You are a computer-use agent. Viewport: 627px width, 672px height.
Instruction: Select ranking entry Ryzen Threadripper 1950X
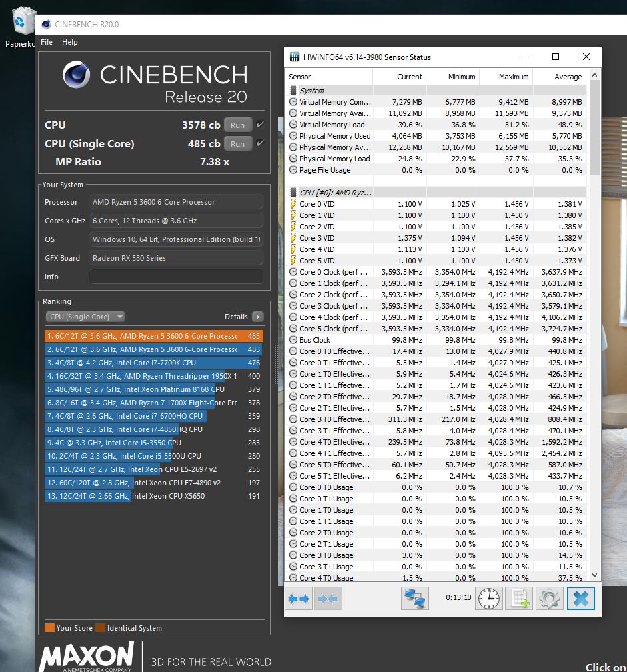(x=154, y=376)
